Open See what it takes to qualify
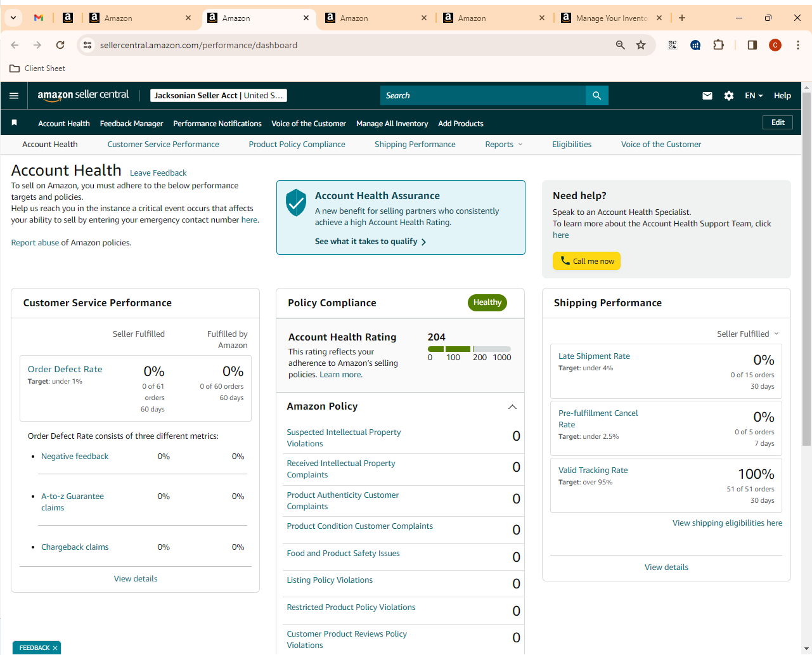Image resolution: width=812 pixels, height=655 pixels. click(x=370, y=242)
